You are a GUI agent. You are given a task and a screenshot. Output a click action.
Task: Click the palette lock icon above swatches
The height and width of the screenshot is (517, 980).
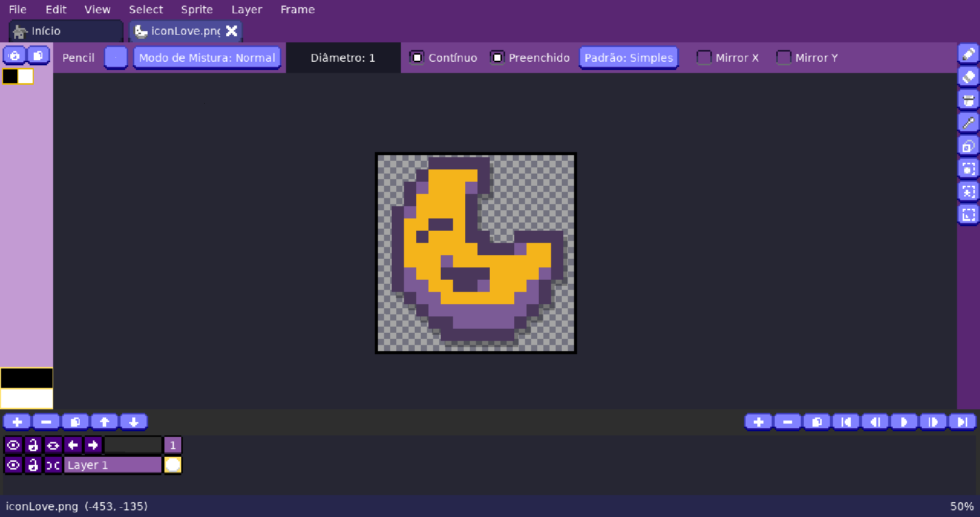pos(15,56)
